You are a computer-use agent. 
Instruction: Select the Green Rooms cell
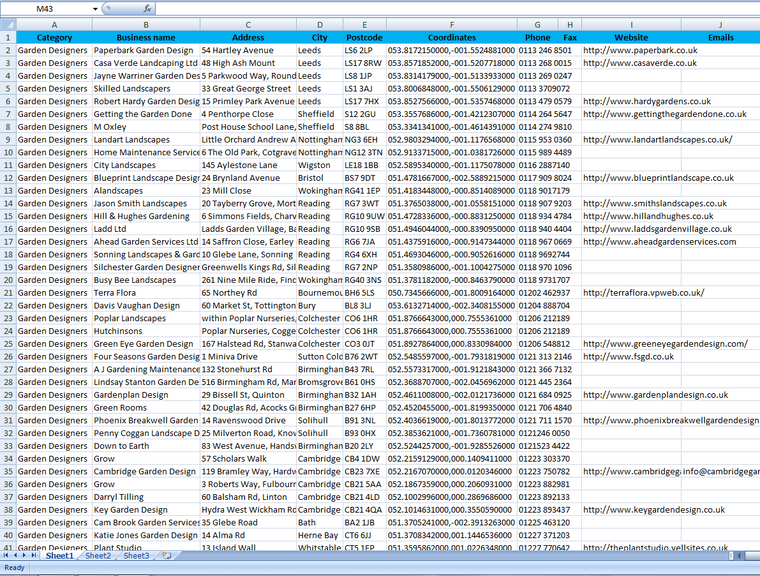[x=146, y=408]
